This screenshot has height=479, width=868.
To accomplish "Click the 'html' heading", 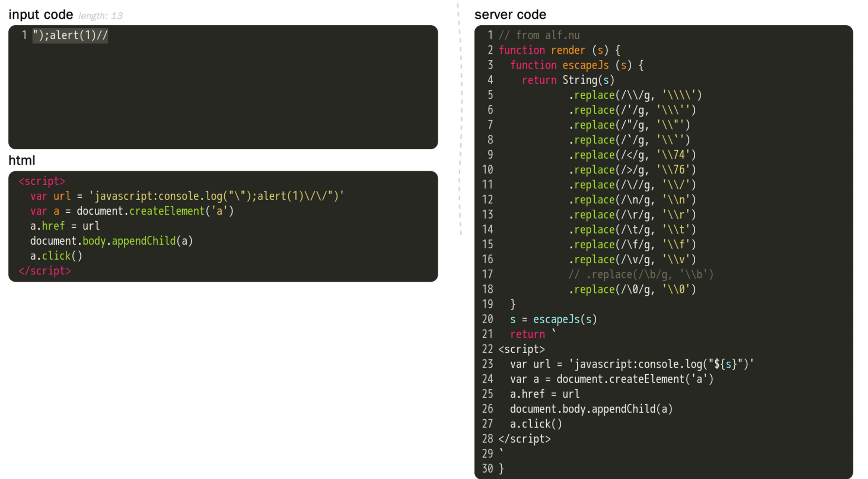I will point(22,160).
